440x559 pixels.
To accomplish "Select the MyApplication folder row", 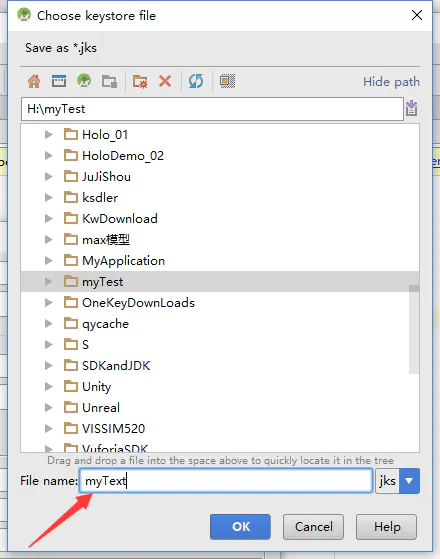I will coord(220,261).
